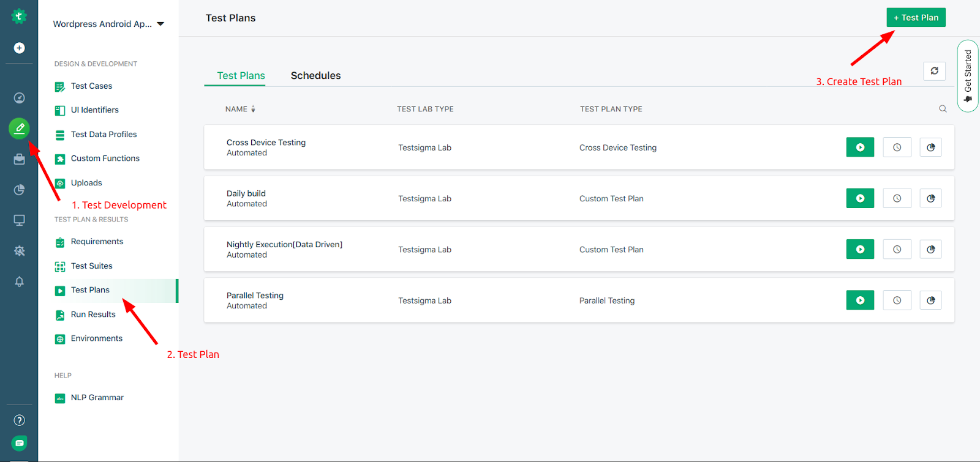Image resolution: width=980 pixels, height=462 pixels.
Task: Refresh the test plans list
Action: [934, 71]
